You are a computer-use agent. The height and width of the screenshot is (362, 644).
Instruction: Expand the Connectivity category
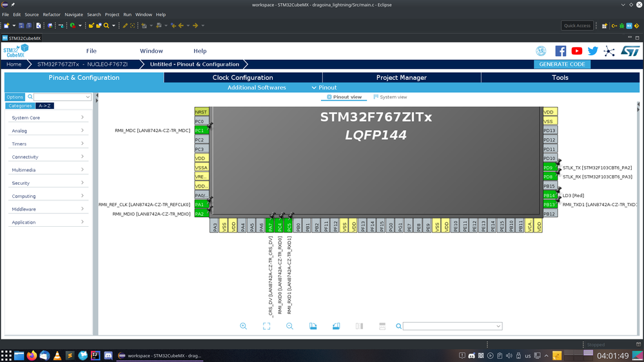coord(48,157)
